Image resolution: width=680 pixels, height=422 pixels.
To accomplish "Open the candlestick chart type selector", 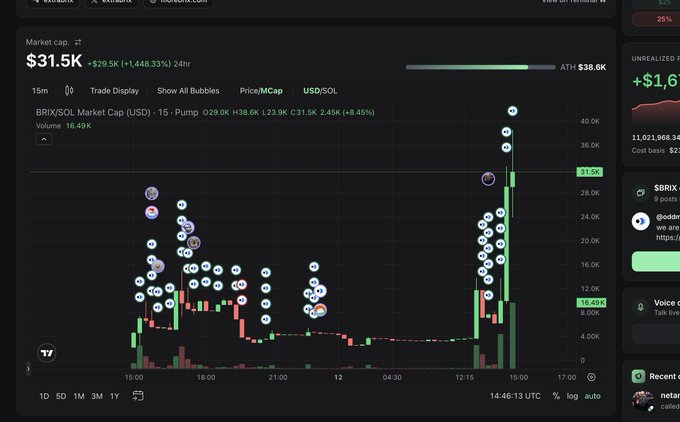I will pyautogui.click(x=69, y=91).
